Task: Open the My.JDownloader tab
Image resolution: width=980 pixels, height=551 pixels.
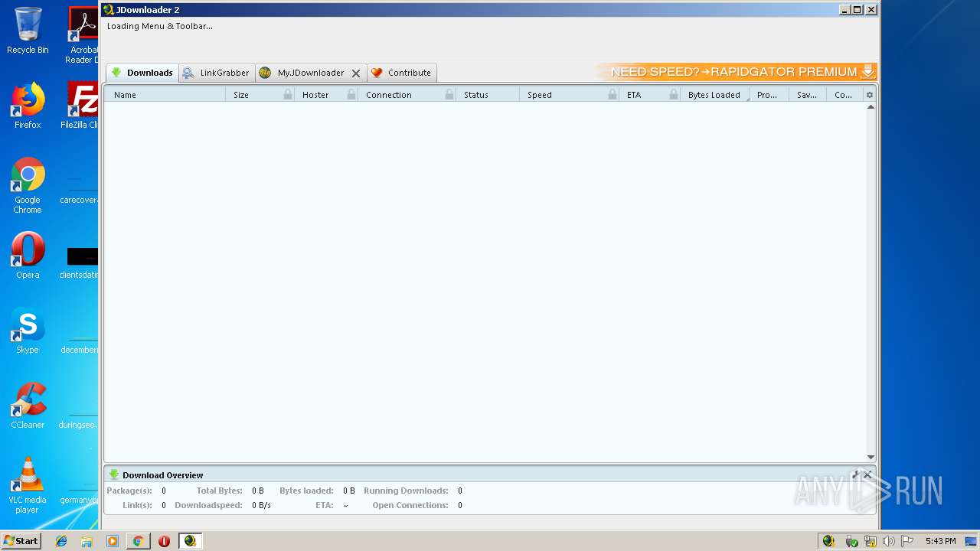Action: [311, 73]
